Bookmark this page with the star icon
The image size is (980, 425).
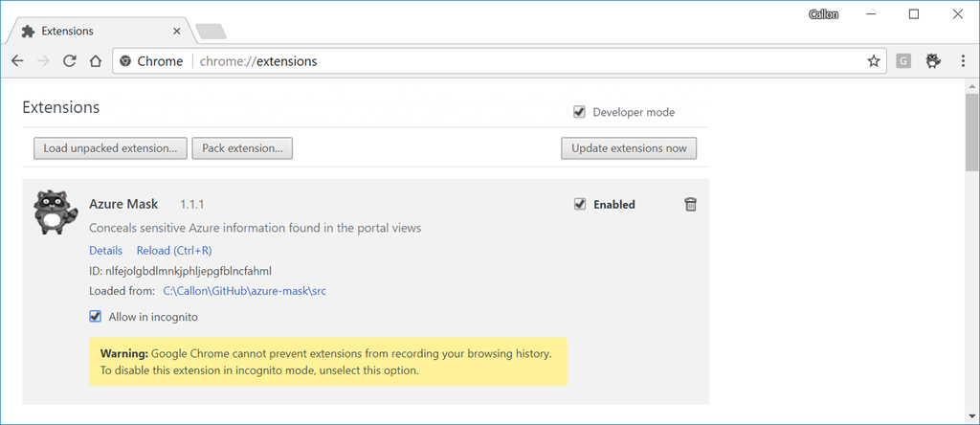click(x=873, y=61)
